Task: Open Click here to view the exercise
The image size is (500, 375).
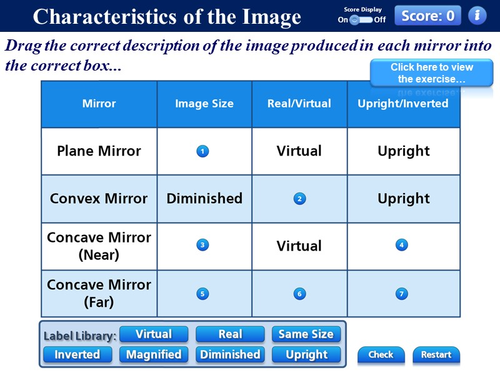Action: click(x=432, y=73)
